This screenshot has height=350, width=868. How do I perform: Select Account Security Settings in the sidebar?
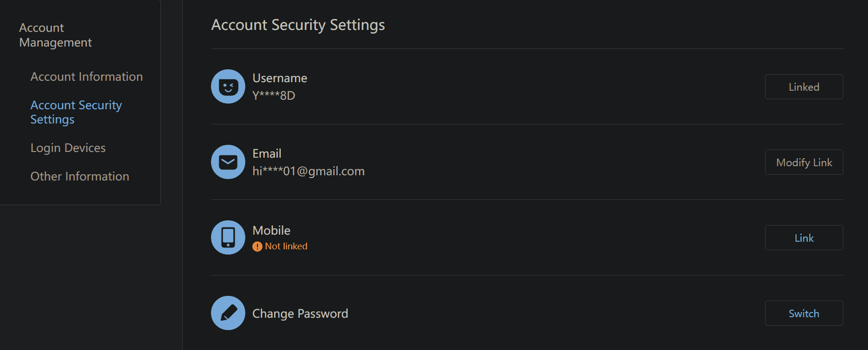pos(76,112)
